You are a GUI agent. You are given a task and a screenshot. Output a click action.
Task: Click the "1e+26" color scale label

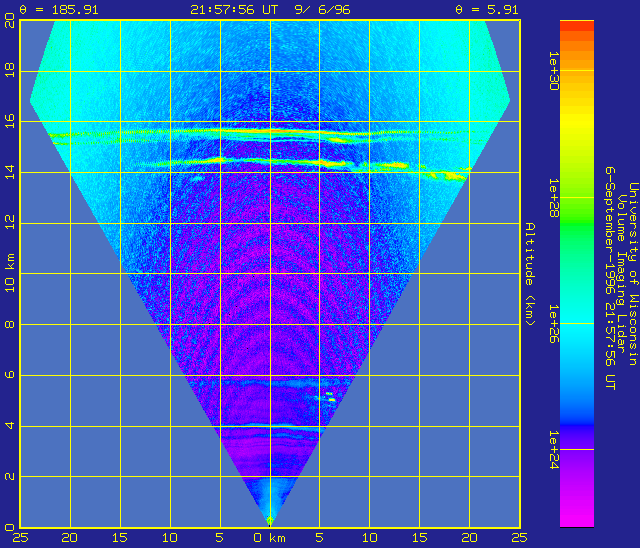tap(553, 324)
